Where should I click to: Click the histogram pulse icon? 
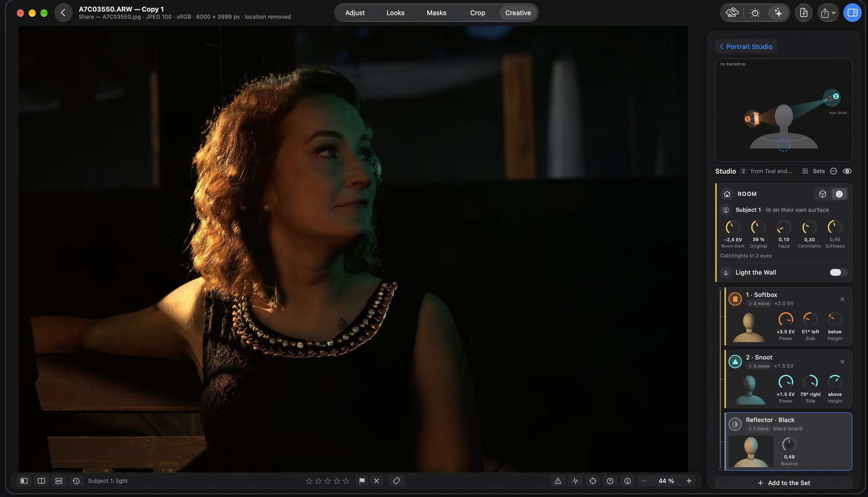click(x=575, y=481)
